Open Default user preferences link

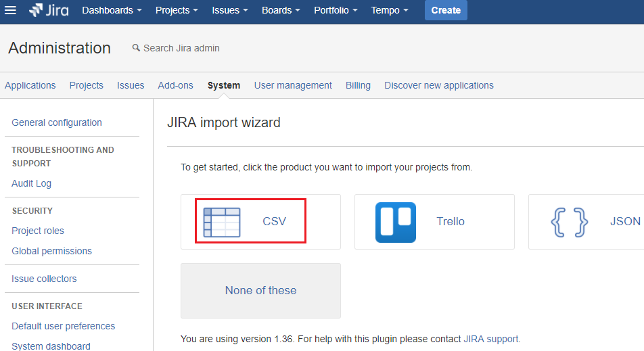pos(64,326)
